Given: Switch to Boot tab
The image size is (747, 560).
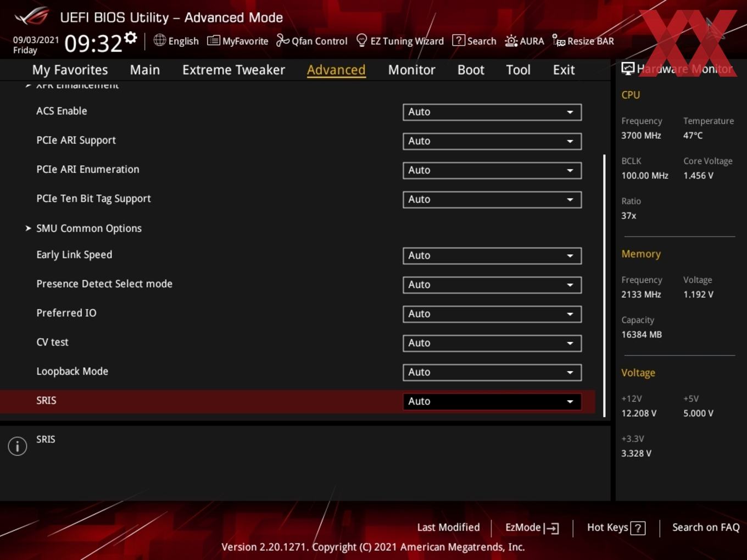Looking at the screenshot, I should point(471,70).
